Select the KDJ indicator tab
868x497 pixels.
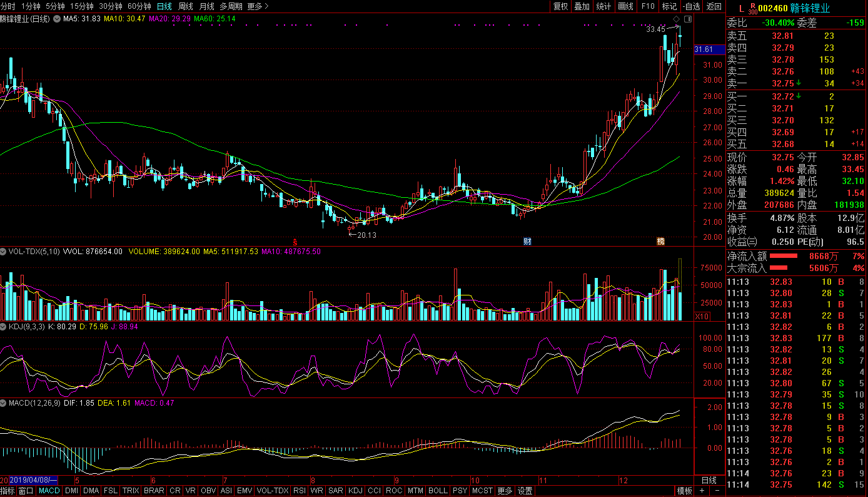355,491
